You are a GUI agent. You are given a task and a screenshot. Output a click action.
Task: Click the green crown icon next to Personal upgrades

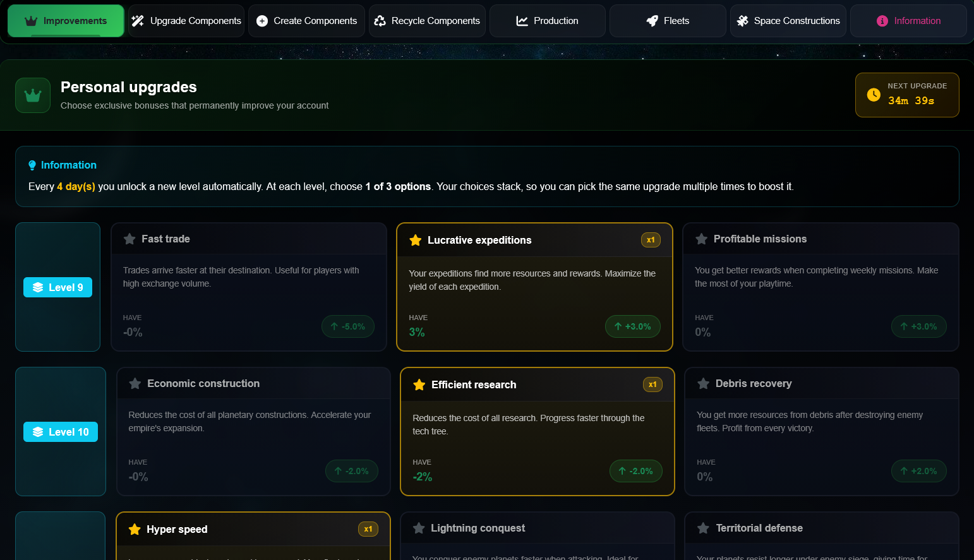point(32,95)
